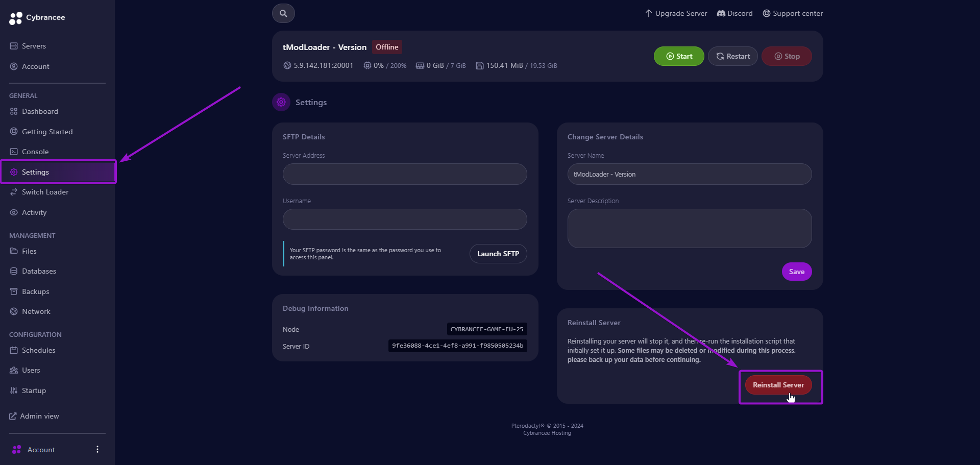The height and width of the screenshot is (465, 980).
Task: Start the server with green button
Action: tap(678, 56)
